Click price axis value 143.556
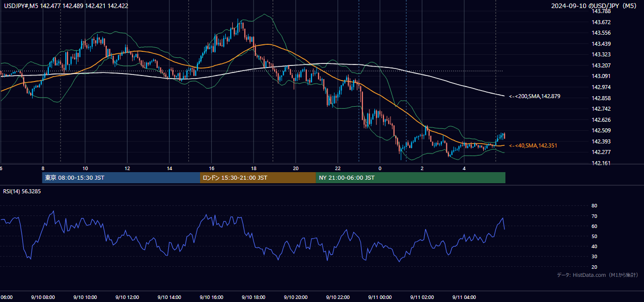The height and width of the screenshot is (302, 644). [602, 33]
